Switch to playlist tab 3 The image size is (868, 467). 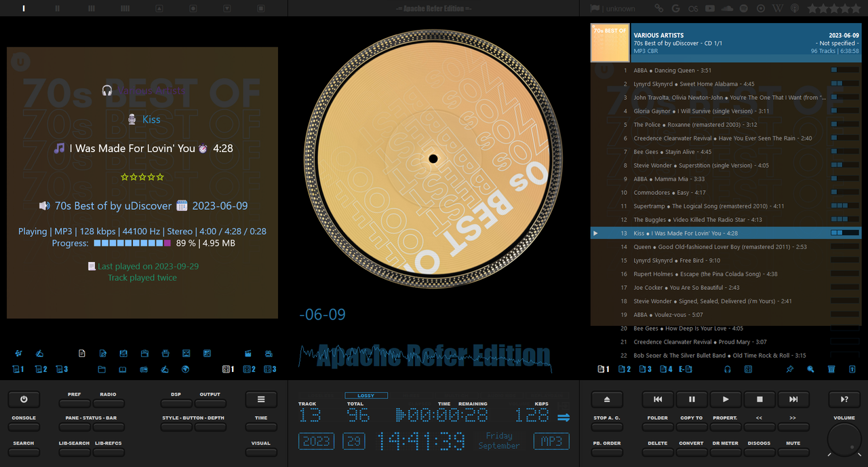(x=646, y=369)
